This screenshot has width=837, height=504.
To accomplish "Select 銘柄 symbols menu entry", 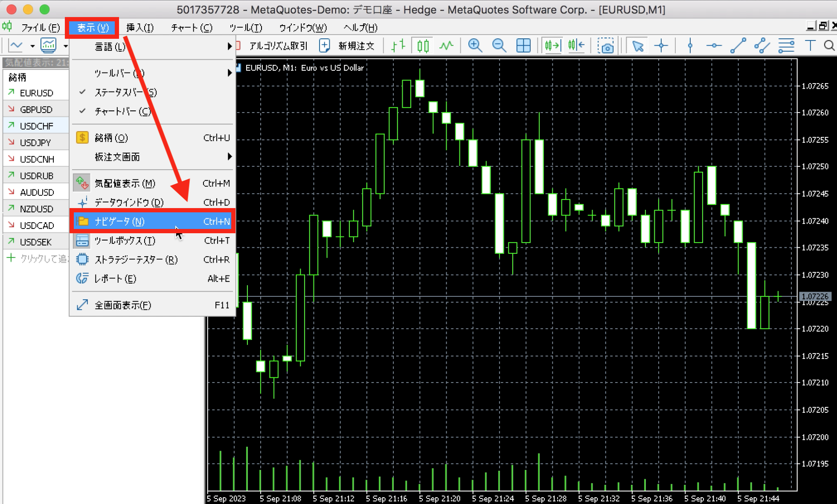I will coord(153,138).
